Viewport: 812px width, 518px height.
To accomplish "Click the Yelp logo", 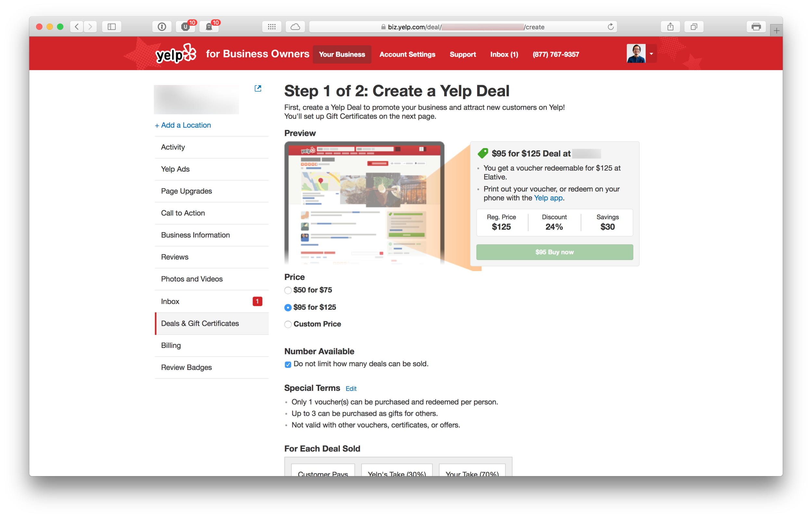I will pos(176,54).
